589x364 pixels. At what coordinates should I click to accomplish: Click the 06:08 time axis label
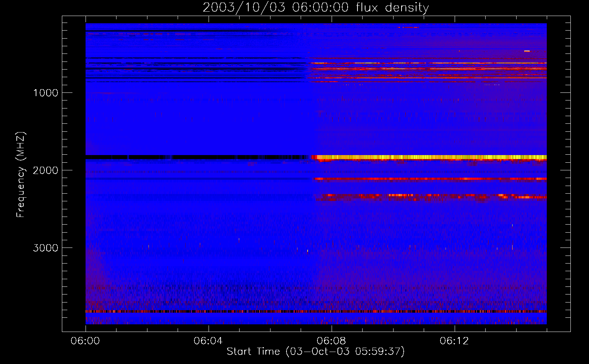pos(331,341)
